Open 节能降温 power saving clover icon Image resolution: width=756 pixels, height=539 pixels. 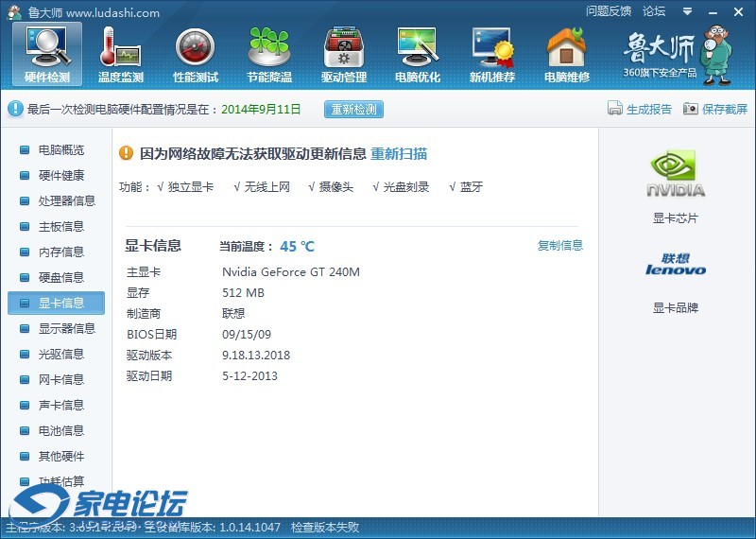269,54
